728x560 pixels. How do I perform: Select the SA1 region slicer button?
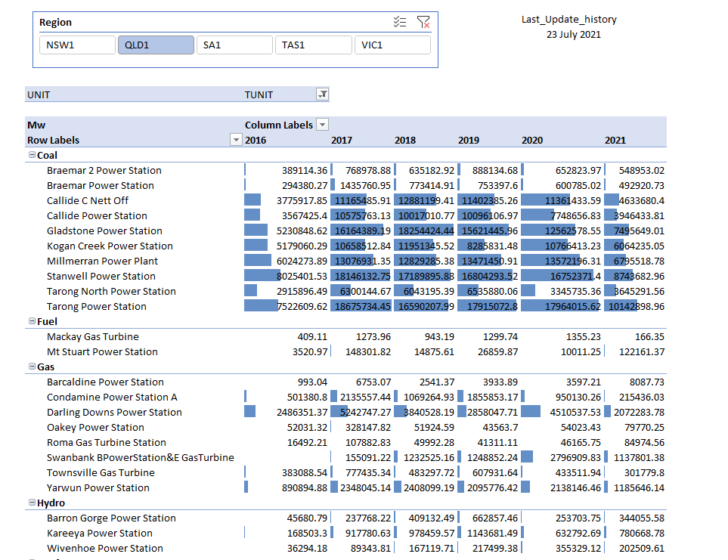click(234, 45)
